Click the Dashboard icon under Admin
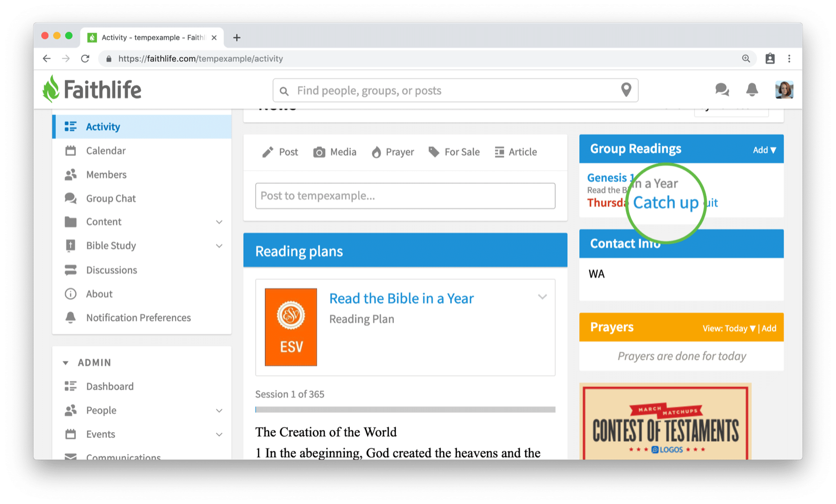This screenshot has height=504, width=836. [x=71, y=386]
